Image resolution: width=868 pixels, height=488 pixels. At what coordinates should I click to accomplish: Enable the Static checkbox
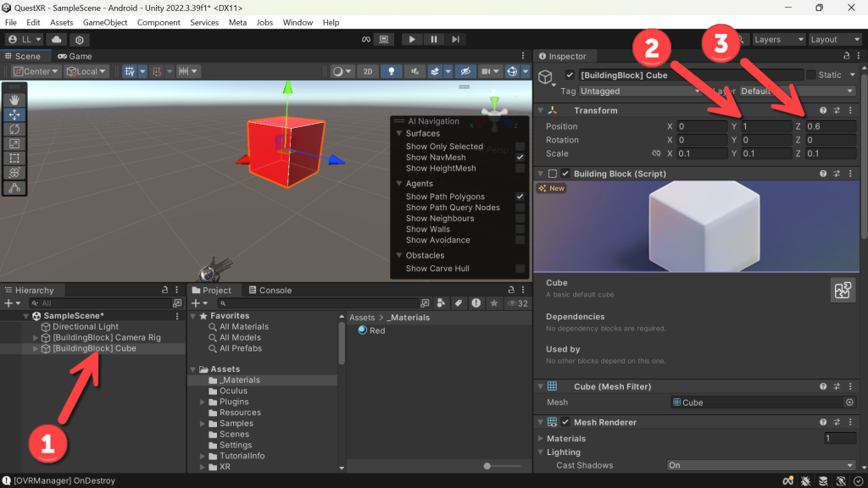[x=811, y=75]
